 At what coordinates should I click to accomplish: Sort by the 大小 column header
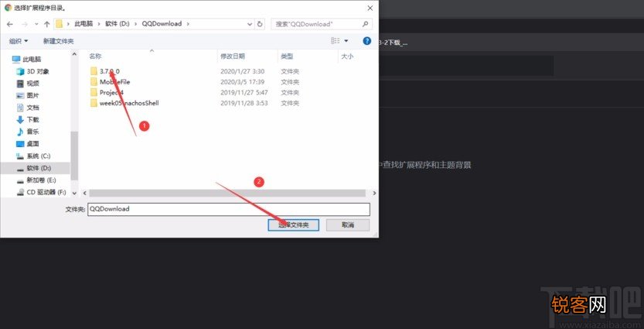tap(347, 57)
